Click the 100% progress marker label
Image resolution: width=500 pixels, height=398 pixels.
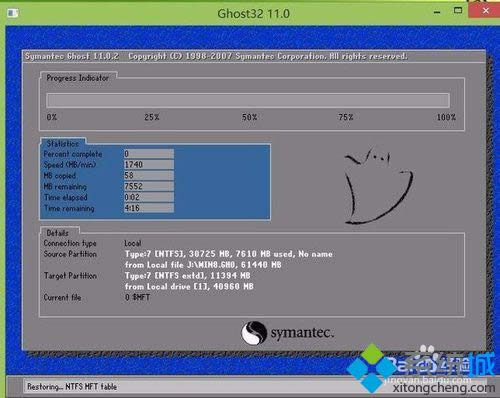pyautogui.click(x=446, y=117)
